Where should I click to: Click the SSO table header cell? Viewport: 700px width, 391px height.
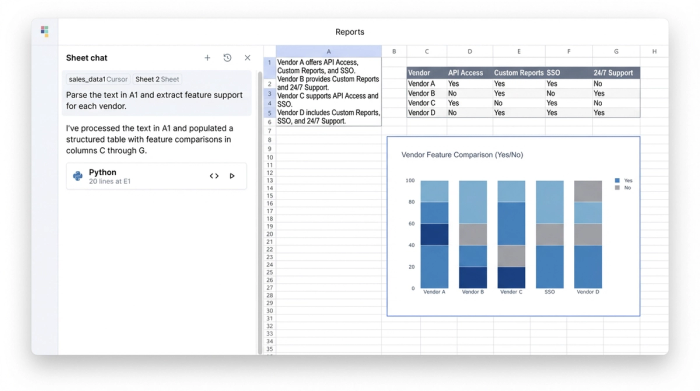click(568, 73)
